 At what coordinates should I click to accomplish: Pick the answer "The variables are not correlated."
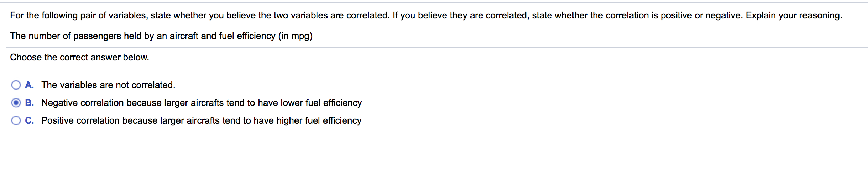[x=108, y=85]
